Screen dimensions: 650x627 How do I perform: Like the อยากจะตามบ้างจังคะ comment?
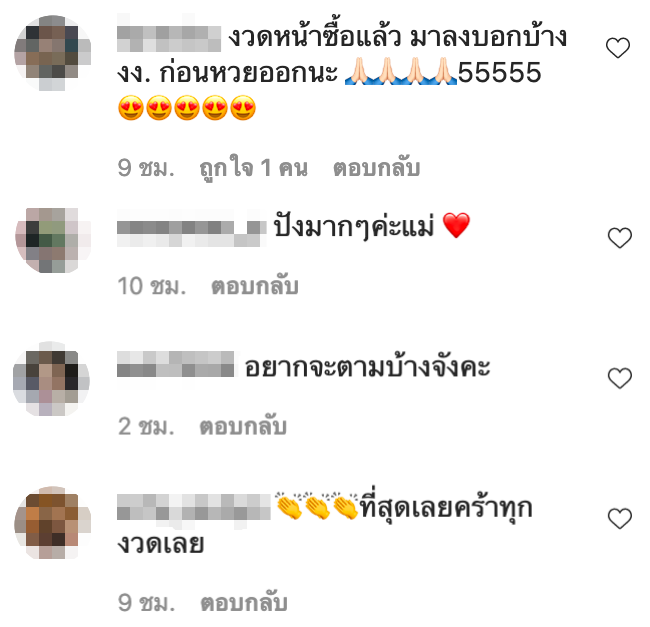pyautogui.click(x=619, y=378)
